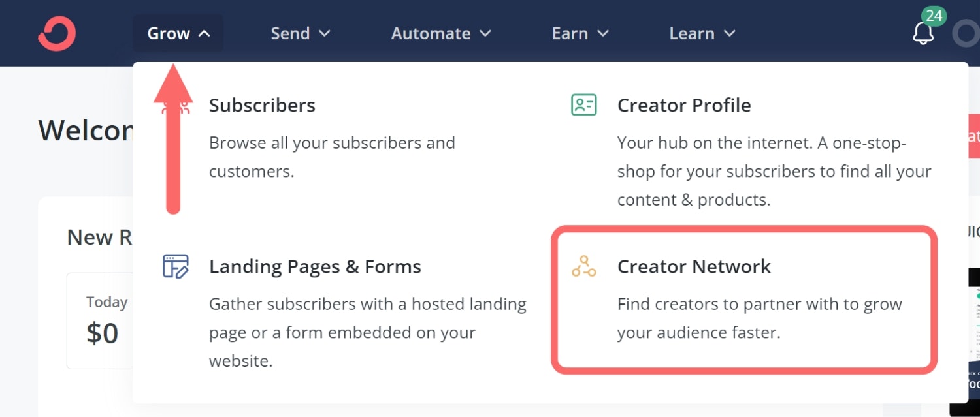Click the green 24 notification badge
This screenshot has height=417, width=980.
(934, 16)
